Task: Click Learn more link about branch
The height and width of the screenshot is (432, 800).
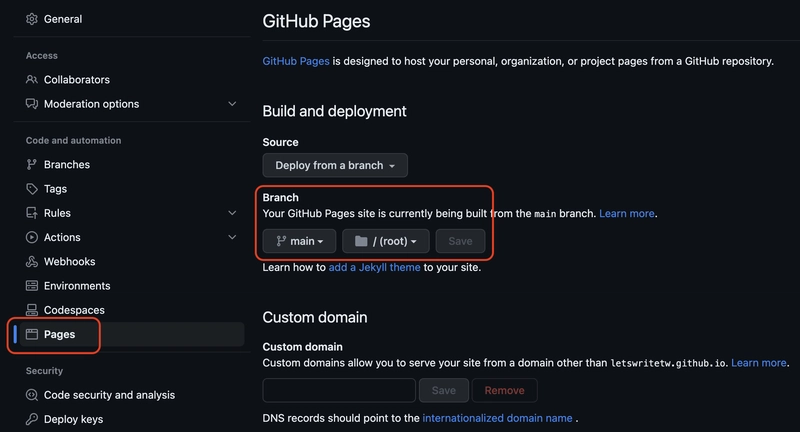Action: coord(627,214)
